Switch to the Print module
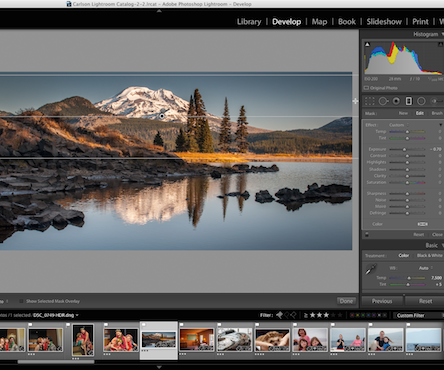 pos(420,22)
